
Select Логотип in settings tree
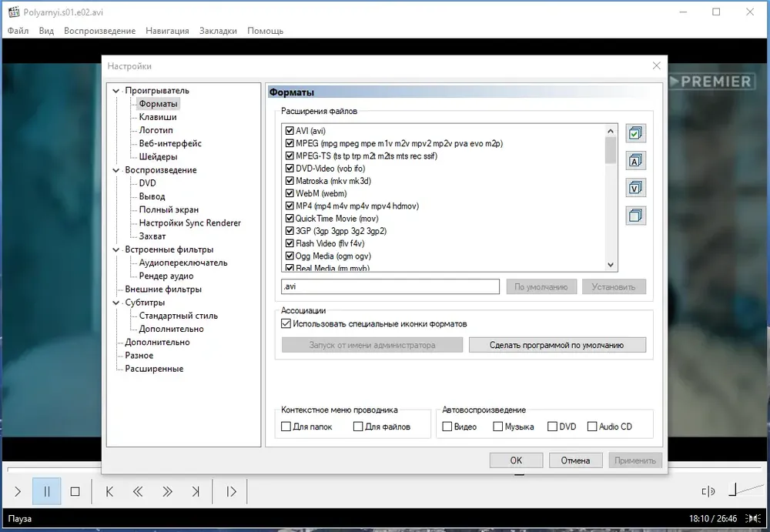pyautogui.click(x=156, y=130)
